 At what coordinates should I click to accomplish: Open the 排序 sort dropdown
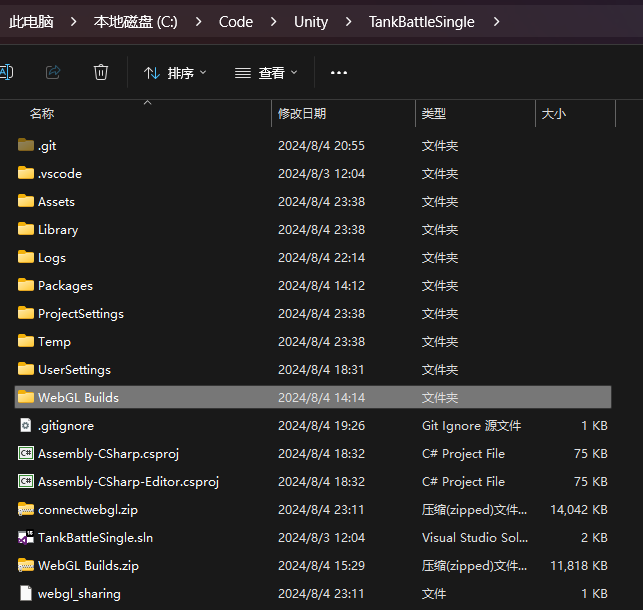tap(175, 73)
